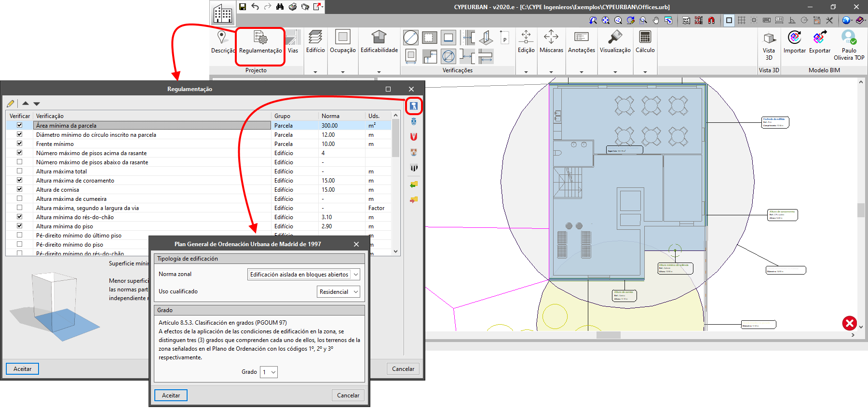Click Exportar BIM model button
Screen dimensions: 868x408
pyautogui.click(x=820, y=42)
